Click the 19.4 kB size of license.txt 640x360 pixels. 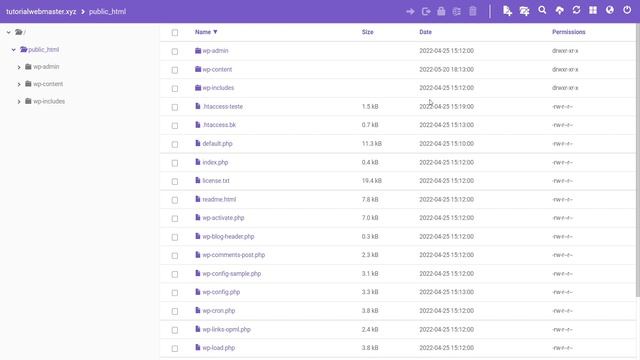pos(371,180)
